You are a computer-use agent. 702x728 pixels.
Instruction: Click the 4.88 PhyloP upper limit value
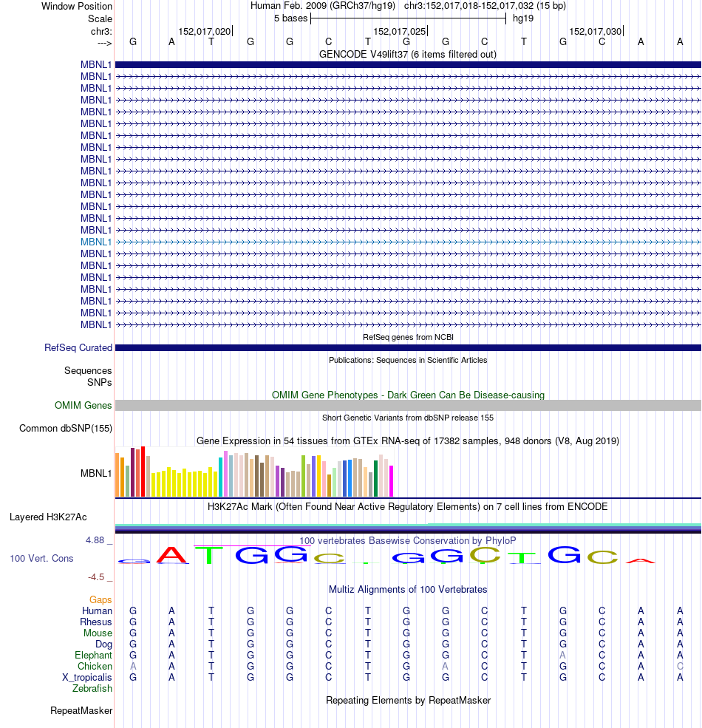tap(95, 540)
